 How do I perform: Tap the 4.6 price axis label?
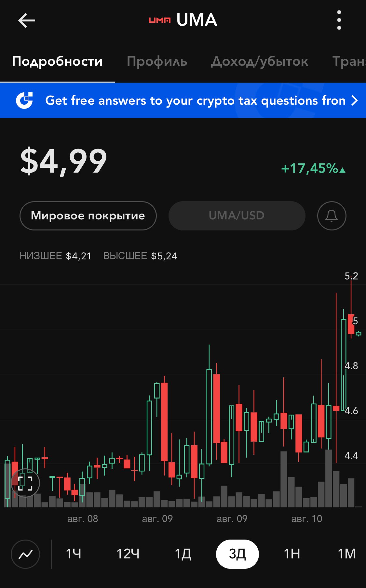pos(351,411)
